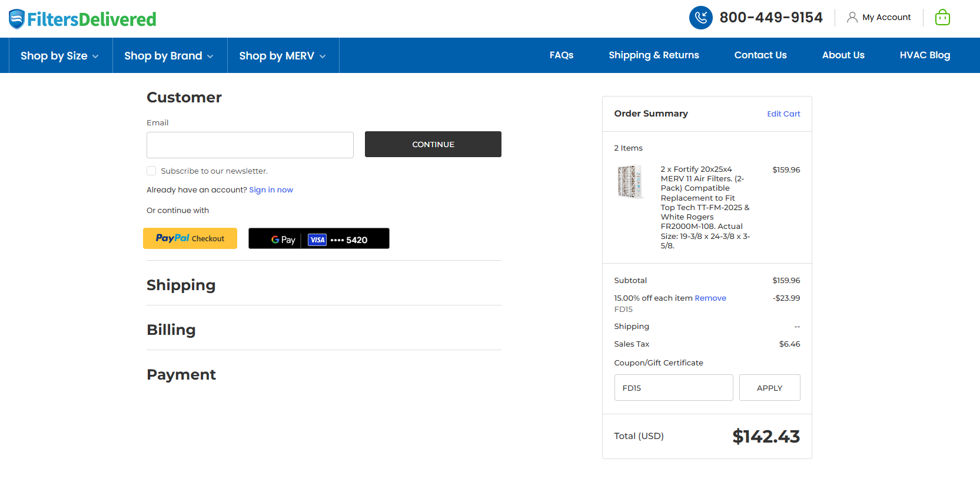Click the phone call icon

pos(700,18)
